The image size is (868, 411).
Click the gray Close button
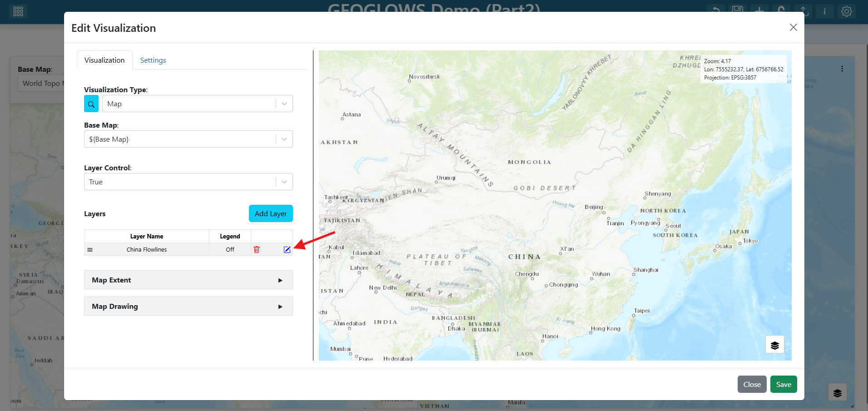752,384
